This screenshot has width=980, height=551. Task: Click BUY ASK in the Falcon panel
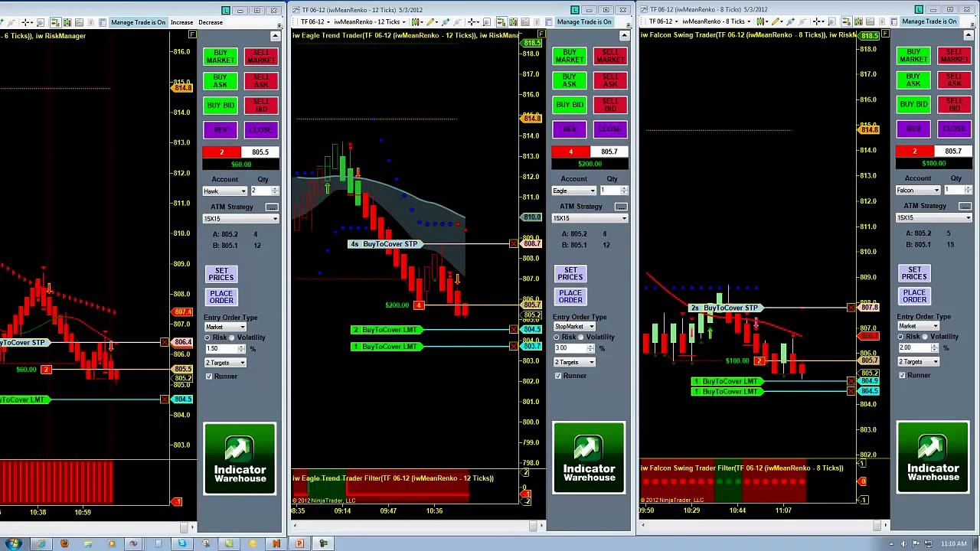913,80
